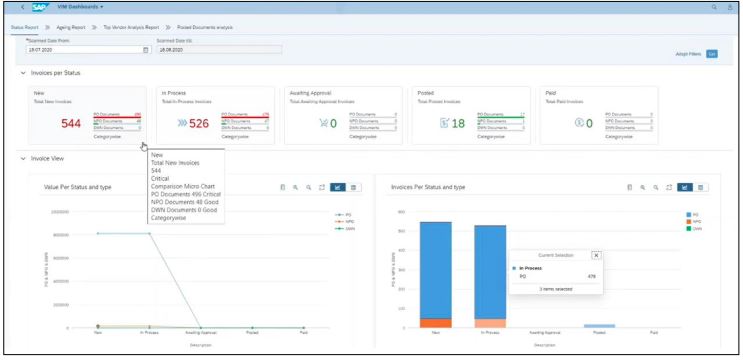Click the Go button in the filter bar
Screen dimensions: 743x360
(712, 54)
